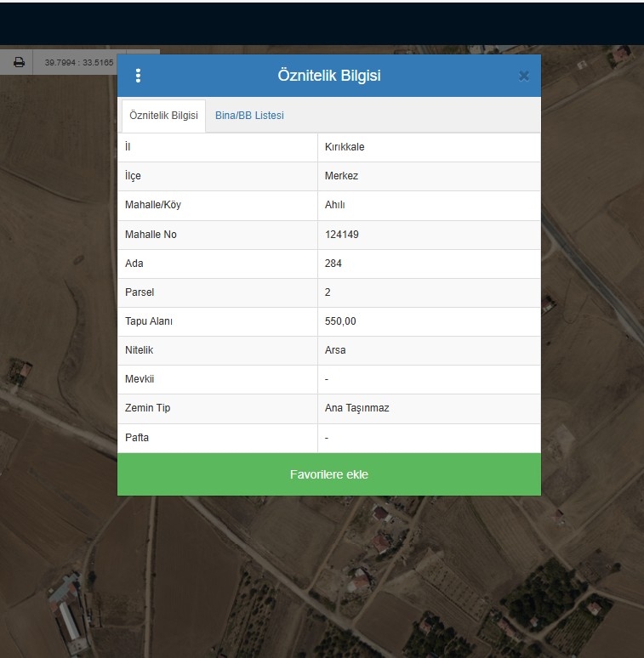Click the Mevkii label

(140, 379)
